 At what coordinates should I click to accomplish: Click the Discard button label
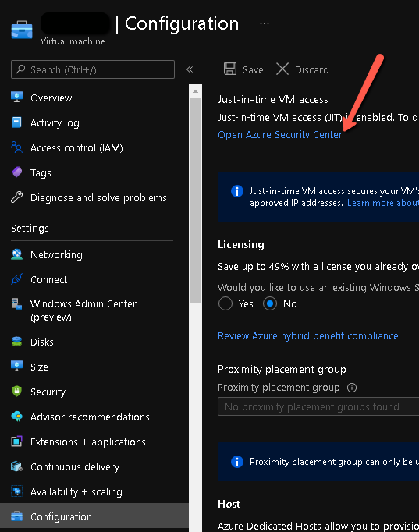point(312,69)
